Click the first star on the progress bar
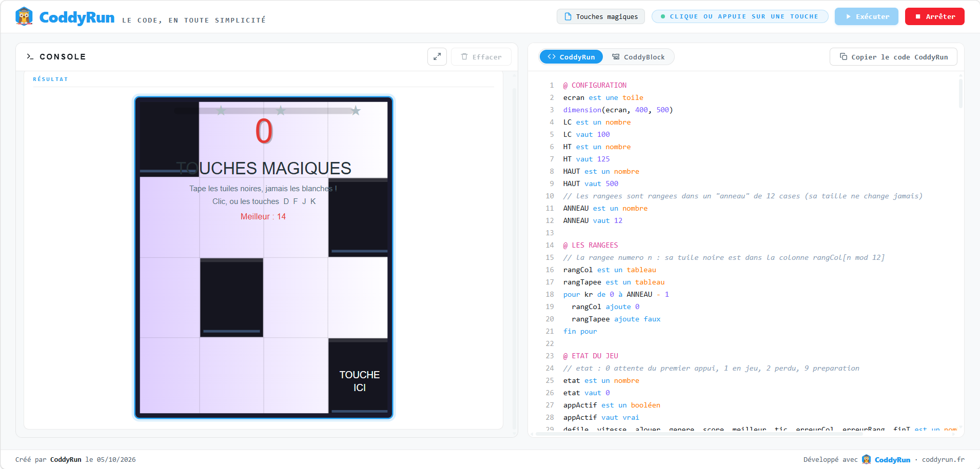Image resolution: width=980 pixels, height=469 pixels. [x=221, y=110]
